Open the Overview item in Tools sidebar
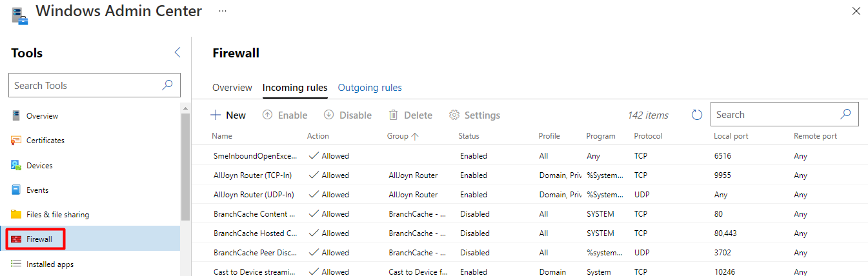 pos(42,116)
